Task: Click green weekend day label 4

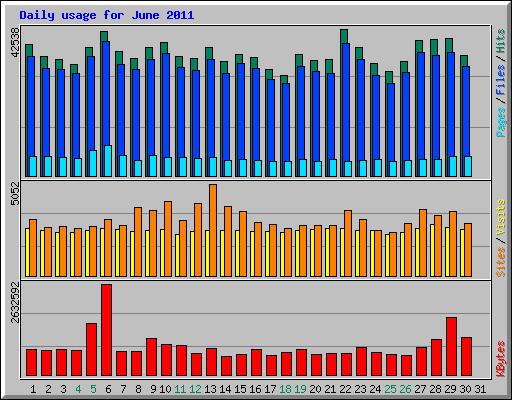Action: (x=78, y=389)
